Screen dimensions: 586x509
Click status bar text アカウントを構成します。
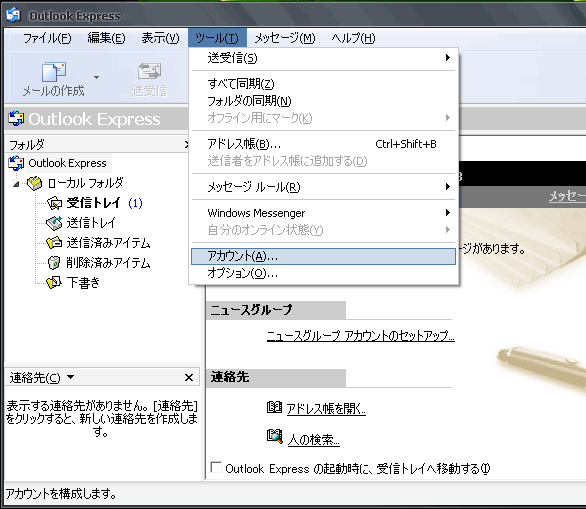tap(61, 494)
